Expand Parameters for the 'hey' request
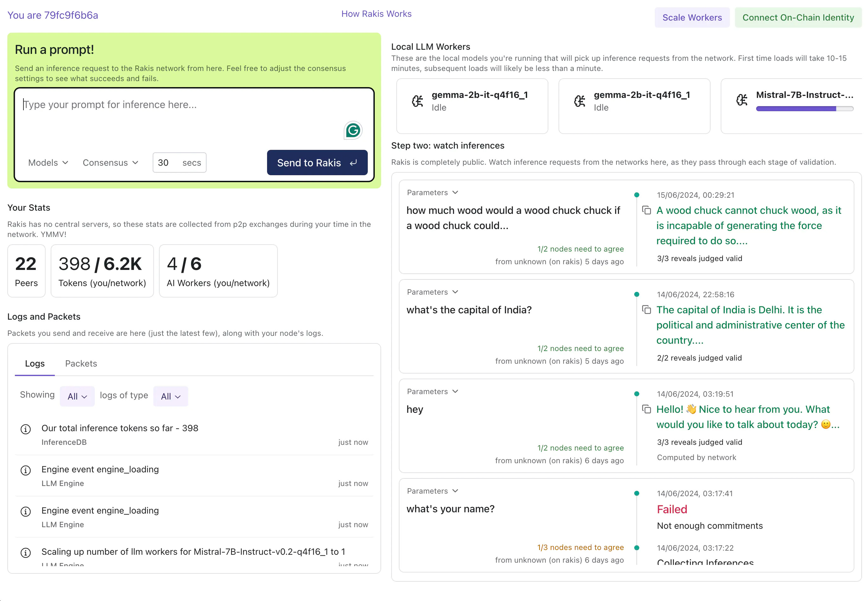Screen dimensions: 868x601 [432, 391]
